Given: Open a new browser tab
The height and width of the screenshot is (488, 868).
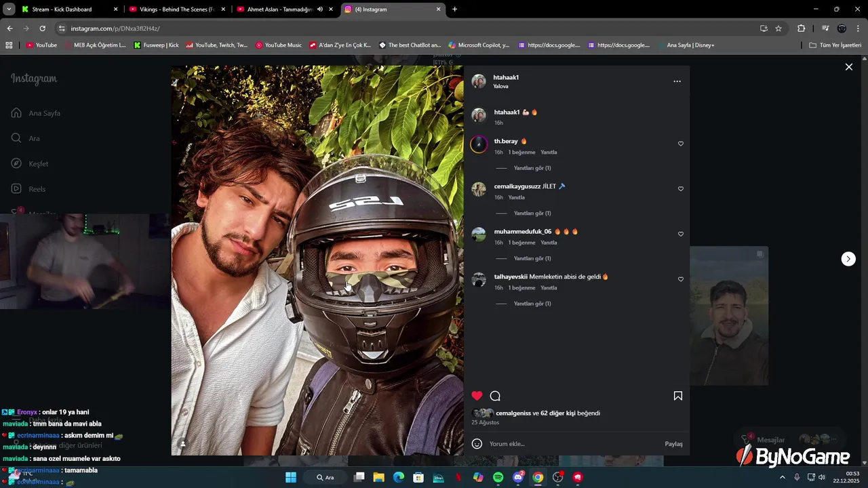Looking at the screenshot, I should tap(454, 9).
